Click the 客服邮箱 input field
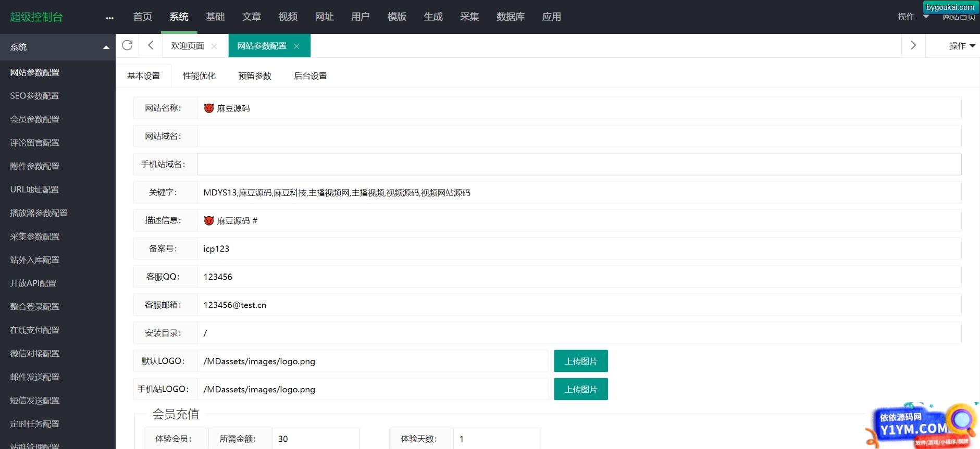The width and height of the screenshot is (980, 449). tap(579, 305)
